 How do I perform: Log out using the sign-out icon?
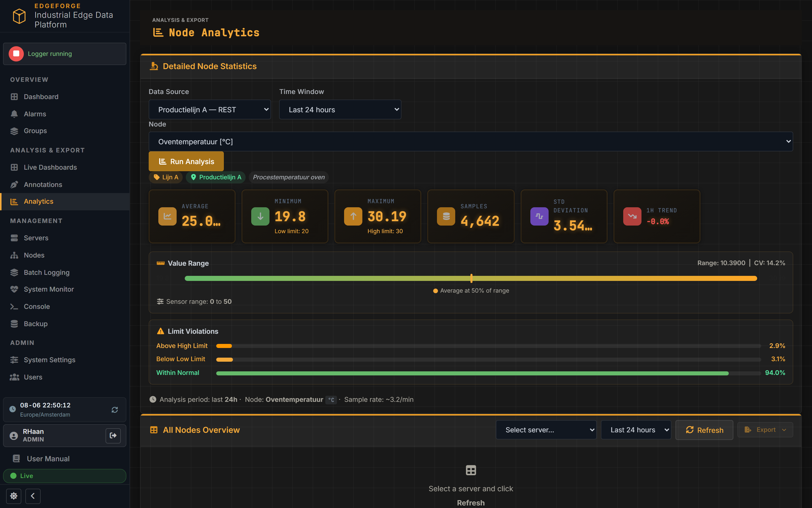coord(113,435)
